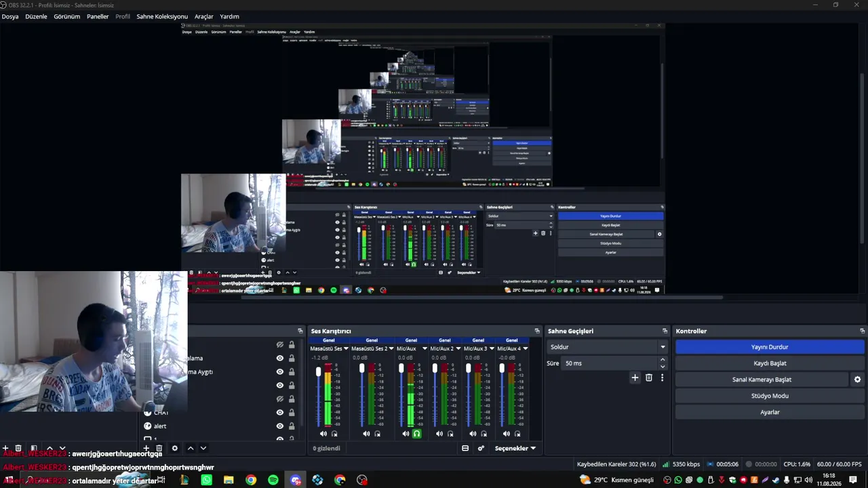The height and width of the screenshot is (488, 868).
Task: Open the Araçlar menu
Action: pos(204,16)
